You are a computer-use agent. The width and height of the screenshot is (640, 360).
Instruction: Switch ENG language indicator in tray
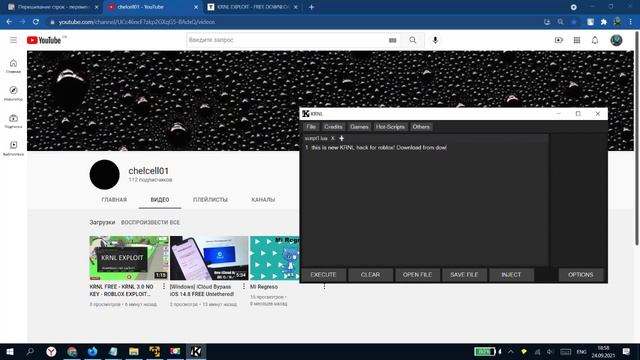(582, 351)
